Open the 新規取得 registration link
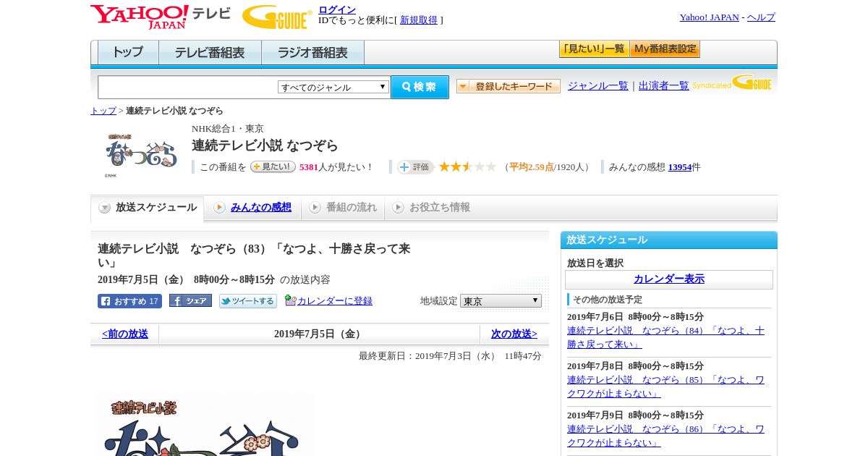Viewport: 868px width, 456px height. pos(419,20)
